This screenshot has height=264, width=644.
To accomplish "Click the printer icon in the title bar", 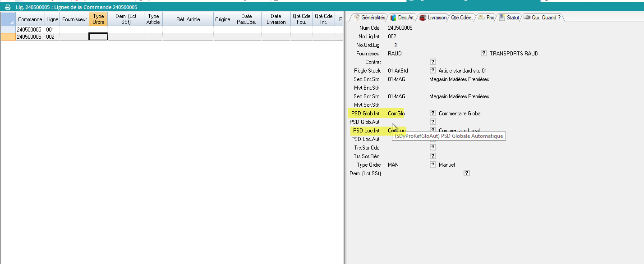I will tap(8, 7).
